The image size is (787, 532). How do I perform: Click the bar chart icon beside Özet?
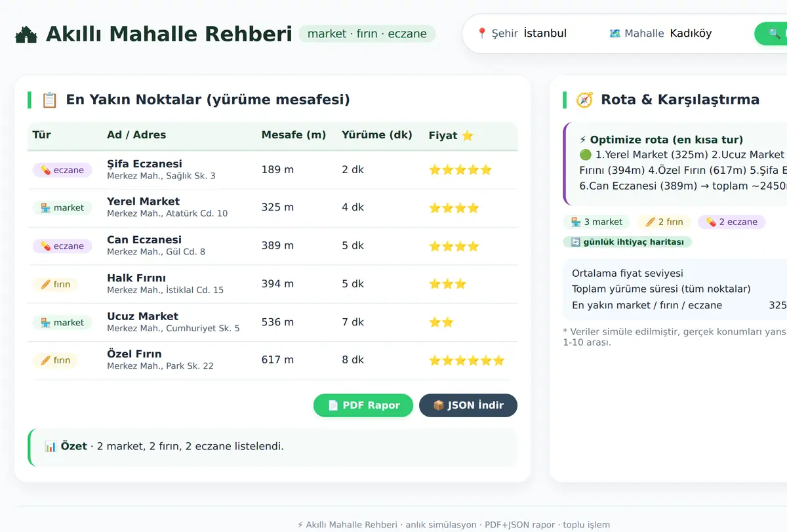pyautogui.click(x=50, y=447)
